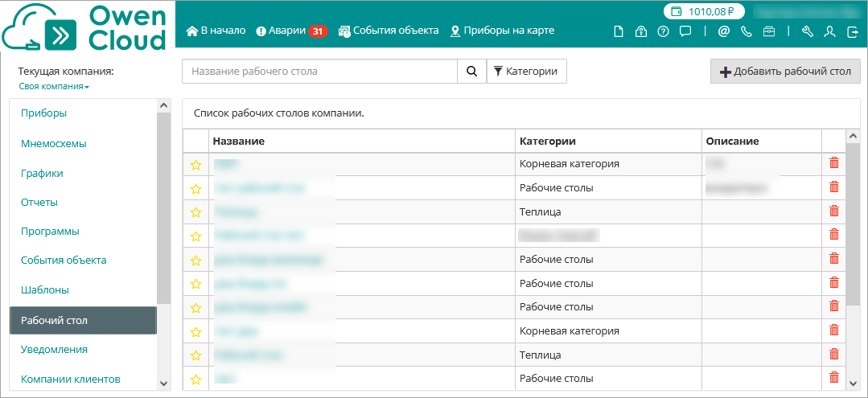The image size is (868, 398).
Task: Toggle favorite star on the Теплица row
Action: [x=195, y=213]
